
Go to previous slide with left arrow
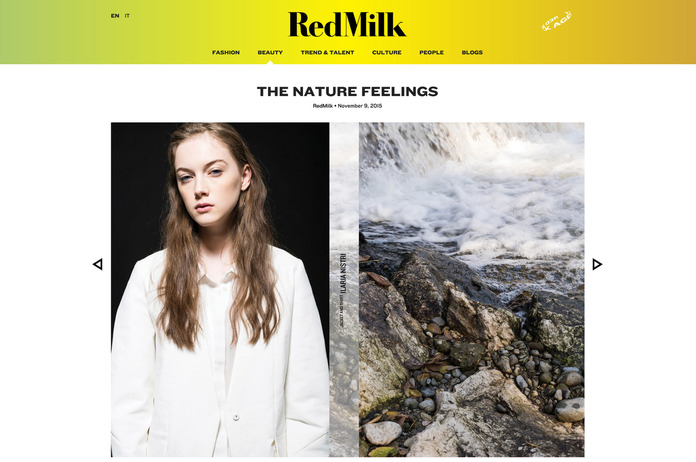pyautogui.click(x=98, y=264)
